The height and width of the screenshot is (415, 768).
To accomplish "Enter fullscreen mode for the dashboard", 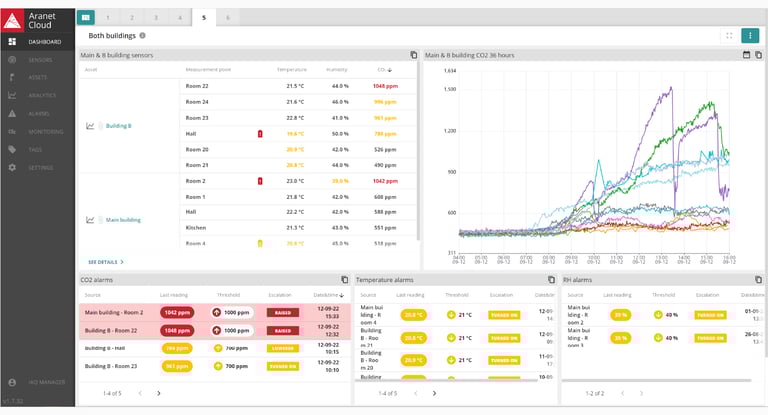I will [729, 35].
